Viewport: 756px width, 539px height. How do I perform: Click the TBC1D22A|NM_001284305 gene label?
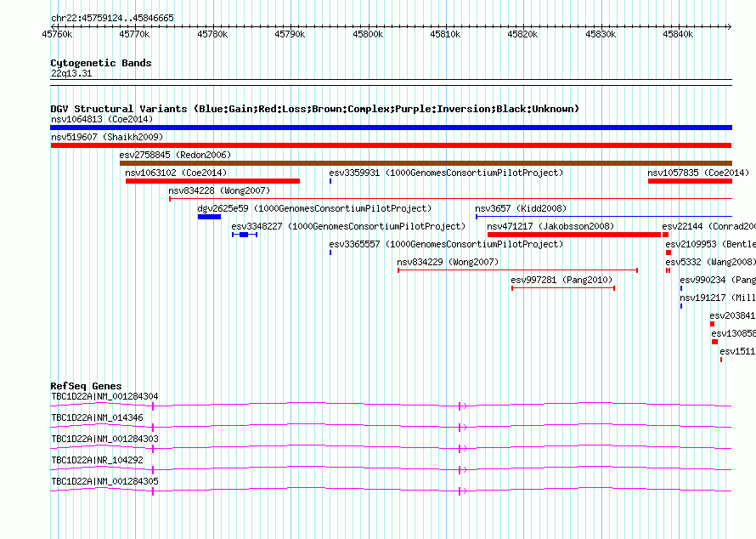tap(104, 481)
